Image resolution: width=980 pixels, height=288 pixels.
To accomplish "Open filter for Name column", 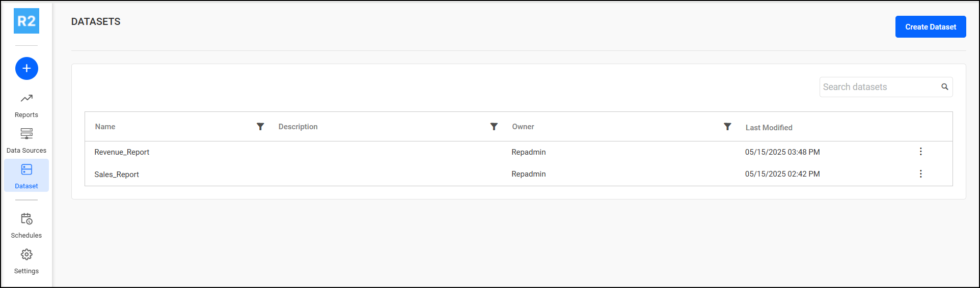I will (260, 127).
